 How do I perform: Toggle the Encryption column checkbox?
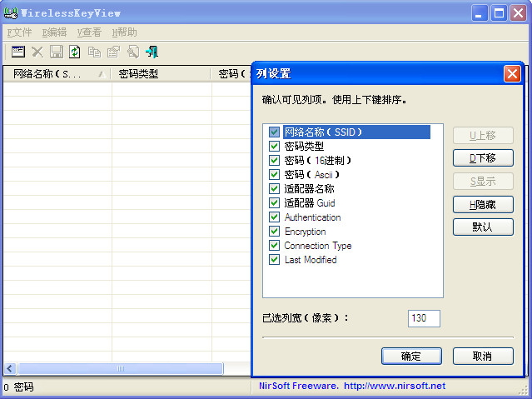(x=274, y=232)
